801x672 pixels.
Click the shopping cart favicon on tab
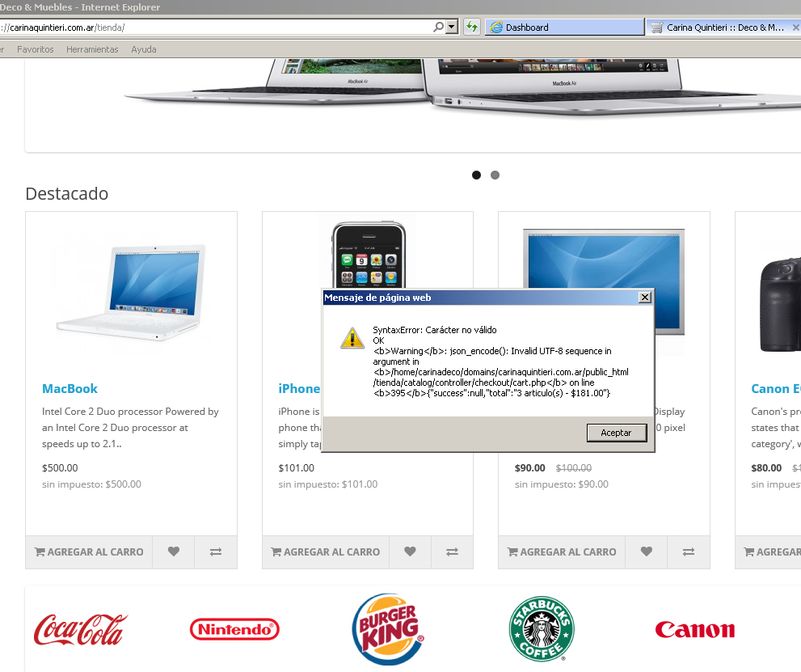[657, 27]
